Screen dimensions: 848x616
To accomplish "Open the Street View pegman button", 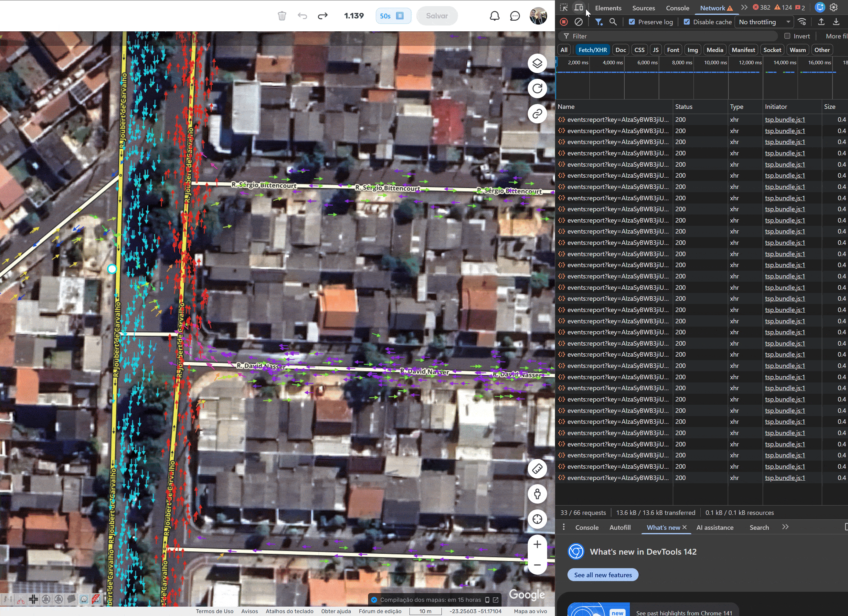I will 537,494.
